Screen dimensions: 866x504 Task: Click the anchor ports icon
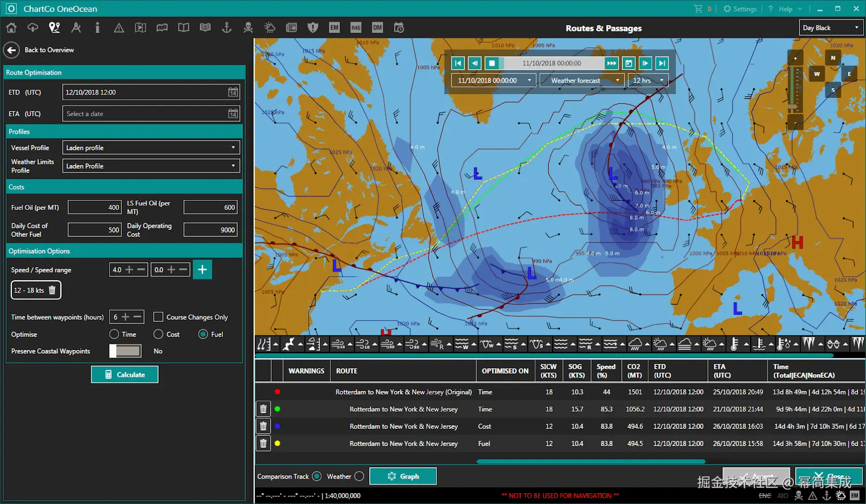pyautogui.click(x=226, y=27)
